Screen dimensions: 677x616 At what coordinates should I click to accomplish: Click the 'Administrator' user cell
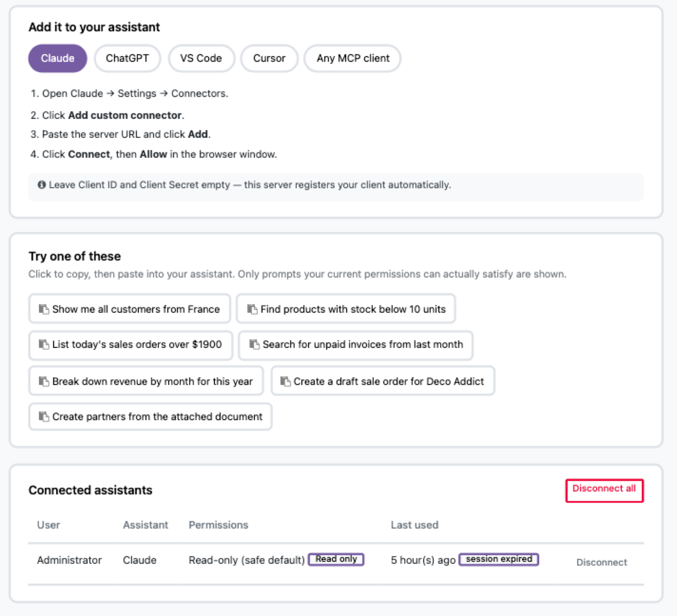pyautogui.click(x=69, y=560)
